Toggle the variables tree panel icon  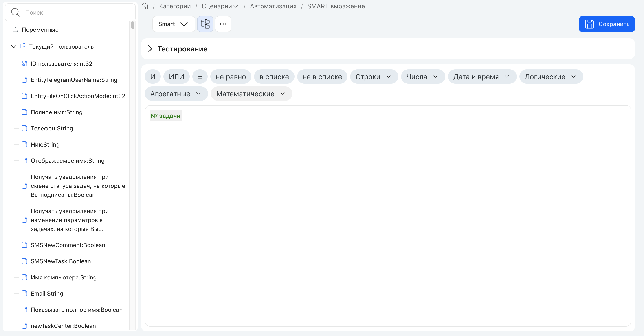pyautogui.click(x=205, y=24)
